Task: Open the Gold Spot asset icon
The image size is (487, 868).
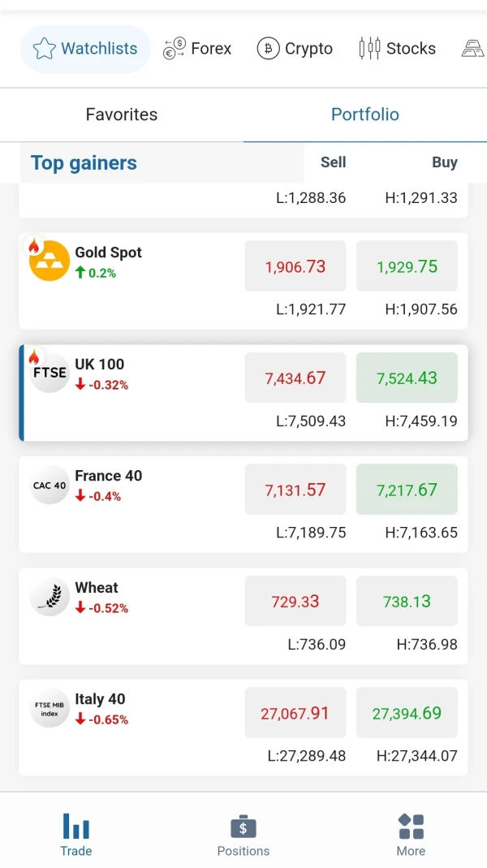Action: tap(50, 261)
